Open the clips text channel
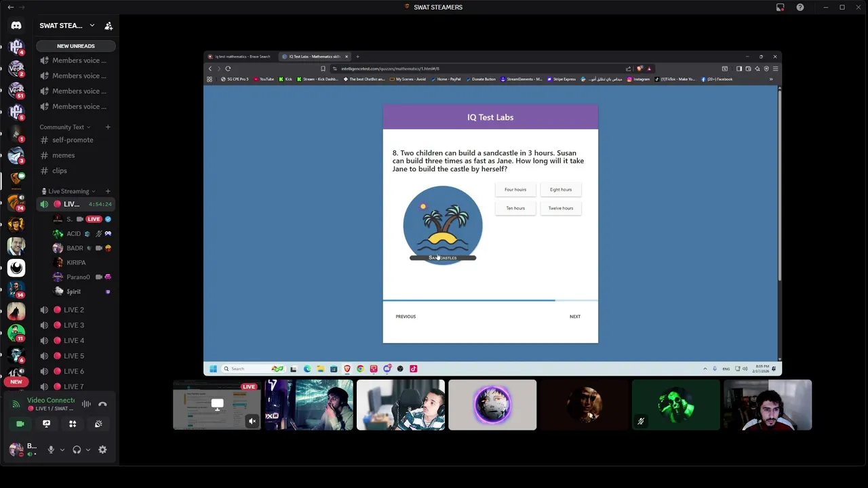The height and width of the screenshot is (488, 868). [x=76, y=171]
